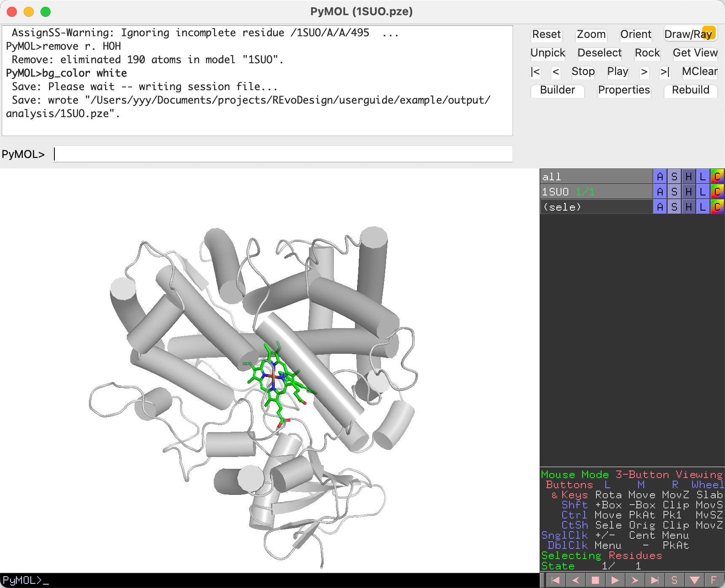Rewind movie with the |< button
This screenshot has height=588, width=725.
pyautogui.click(x=535, y=72)
